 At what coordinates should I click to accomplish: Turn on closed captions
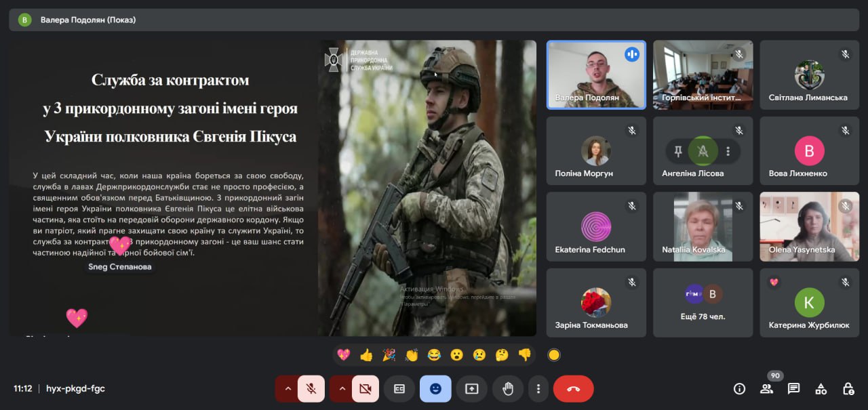point(399,388)
